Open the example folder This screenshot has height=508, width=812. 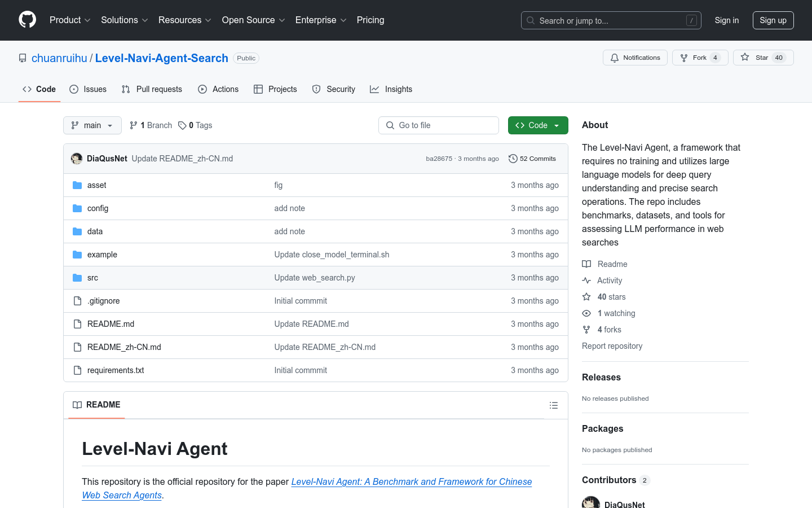pos(102,255)
